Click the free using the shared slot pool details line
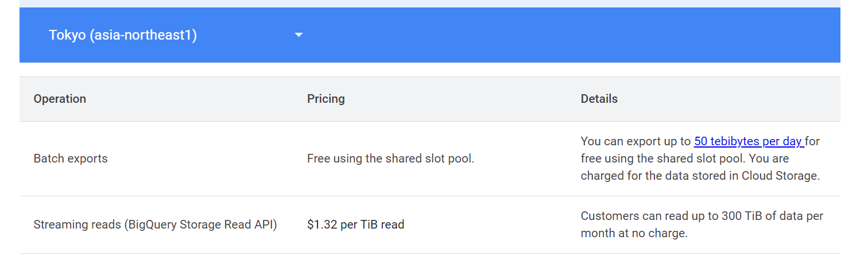Viewport: 868px width, 263px height. pos(685,158)
